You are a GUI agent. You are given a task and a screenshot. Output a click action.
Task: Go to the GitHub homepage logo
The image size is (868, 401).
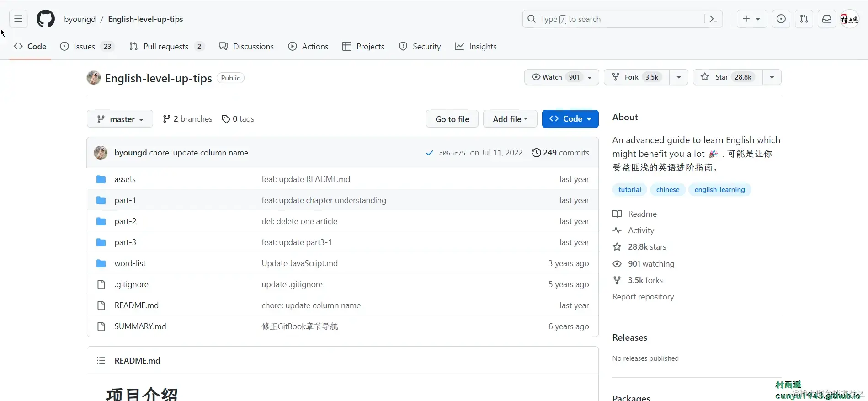pyautogui.click(x=46, y=19)
